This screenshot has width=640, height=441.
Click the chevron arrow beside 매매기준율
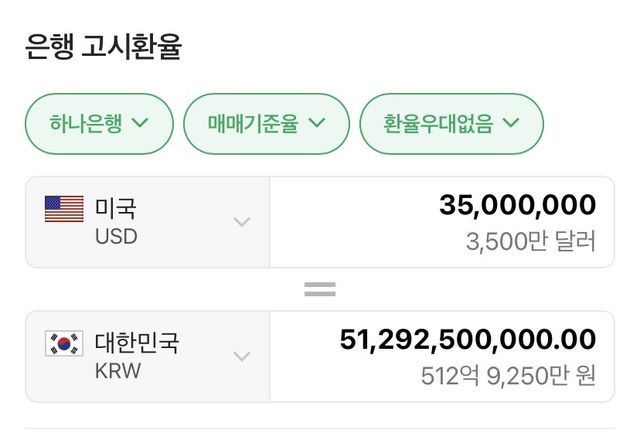pos(317,124)
